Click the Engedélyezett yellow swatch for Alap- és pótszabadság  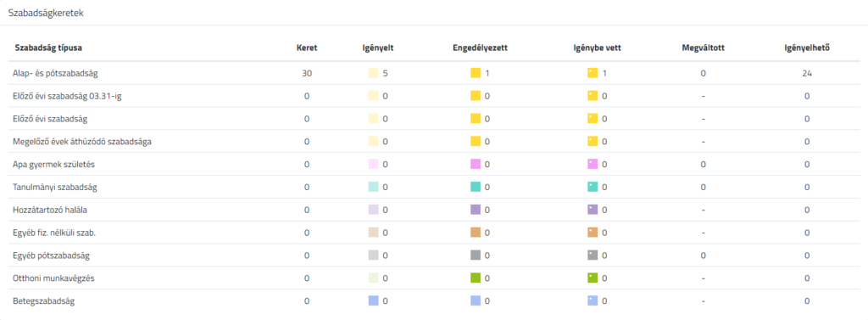click(x=475, y=73)
